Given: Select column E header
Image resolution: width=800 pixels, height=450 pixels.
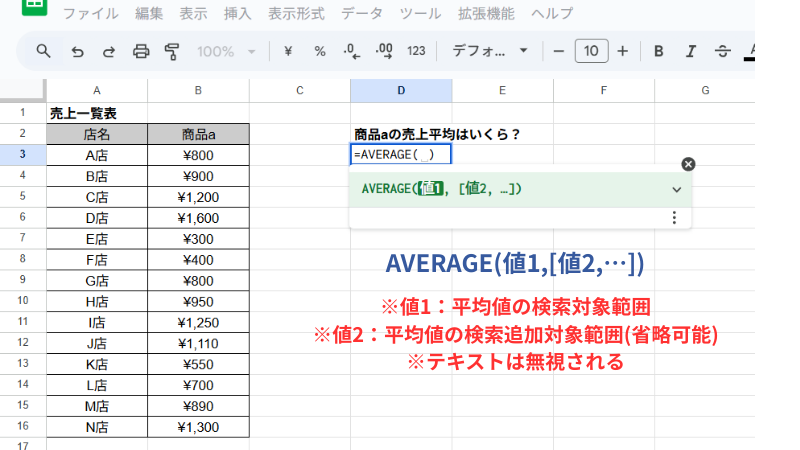Looking at the screenshot, I should pyautogui.click(x=503, y=91).
